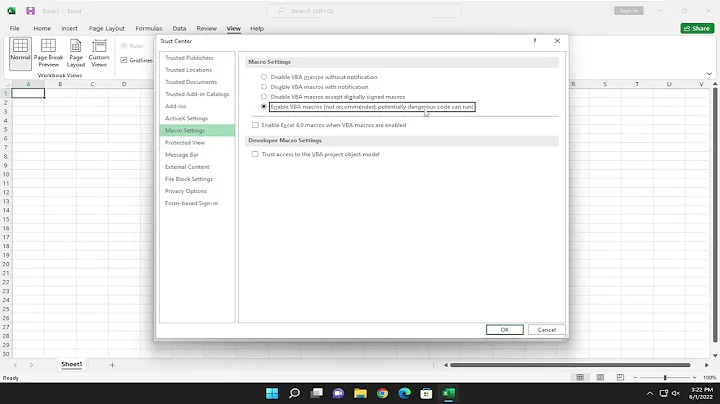Click OK in Trust Center dialog
Image resolution: width=720 pixels, height=404 pixels.
point(505,330)
